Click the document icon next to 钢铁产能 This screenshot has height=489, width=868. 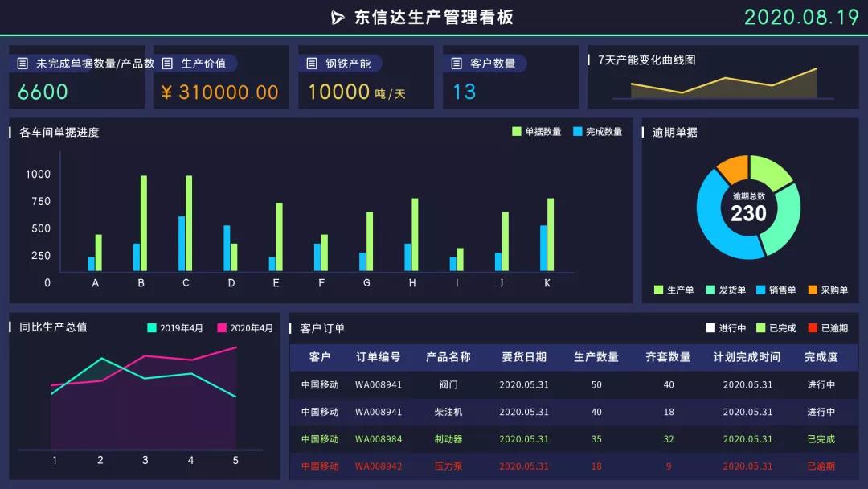tap(312, 64)
